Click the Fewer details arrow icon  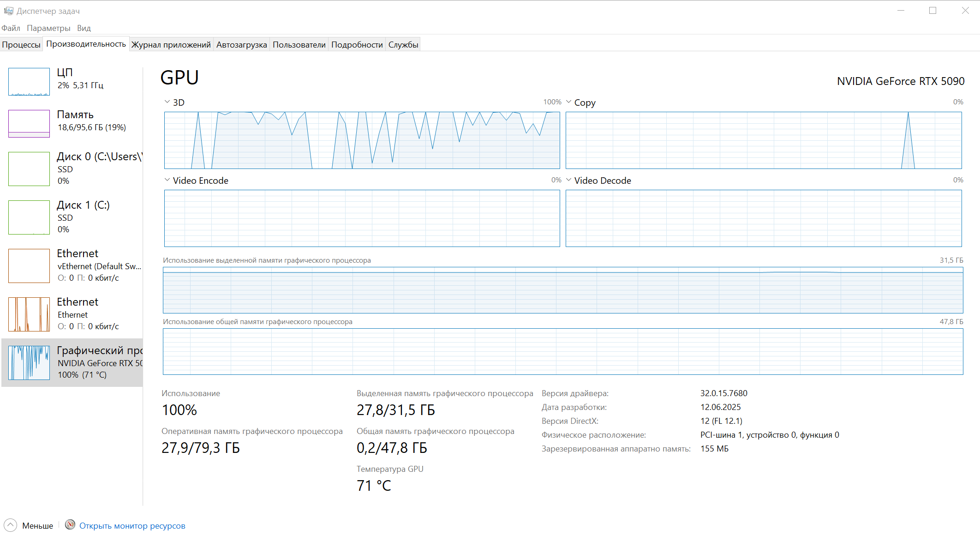click(10, 525)
